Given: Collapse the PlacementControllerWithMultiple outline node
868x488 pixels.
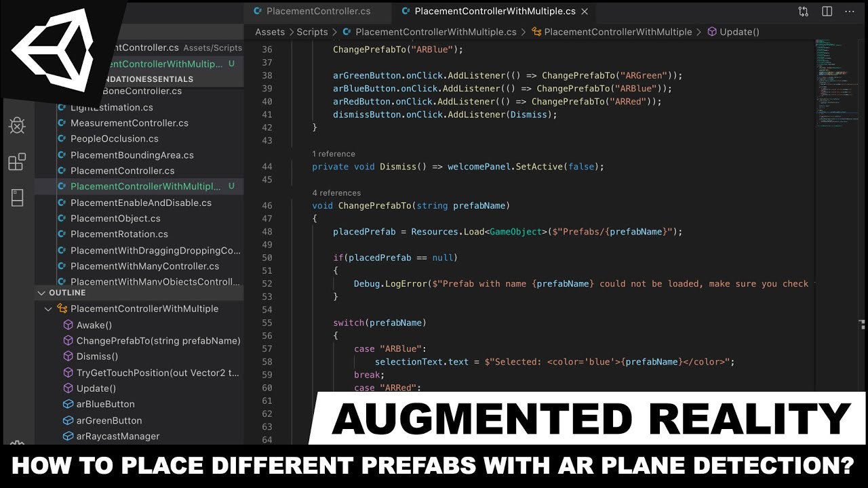Looking at the screenshot, I should pyautogui.click(x=48, y=308).
